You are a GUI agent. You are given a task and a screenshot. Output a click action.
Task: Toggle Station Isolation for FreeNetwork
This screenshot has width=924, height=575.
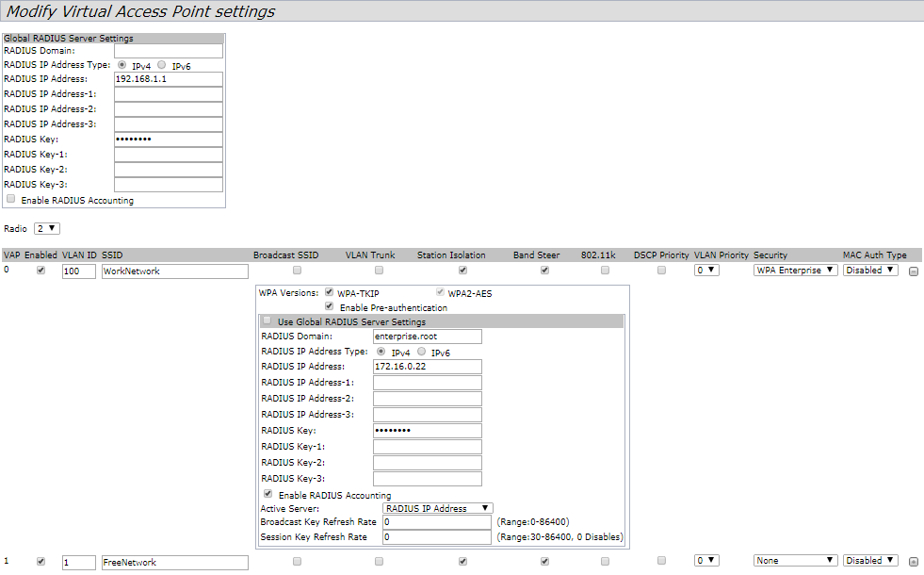coord(462,562)
